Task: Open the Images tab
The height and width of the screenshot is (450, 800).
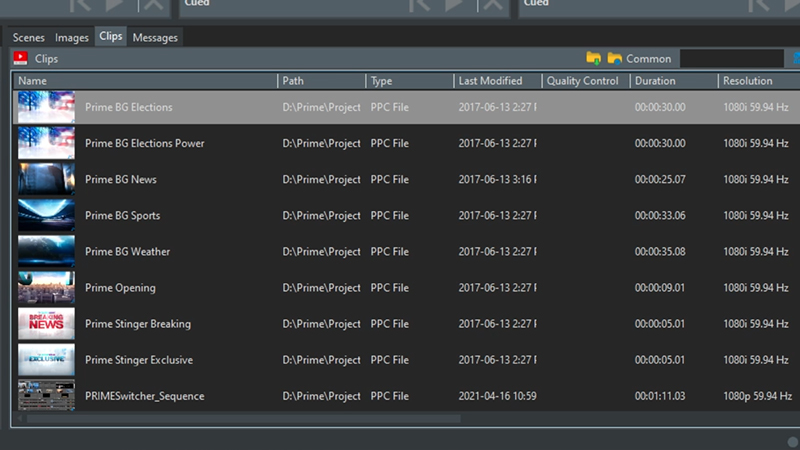Action: point(72,38)
